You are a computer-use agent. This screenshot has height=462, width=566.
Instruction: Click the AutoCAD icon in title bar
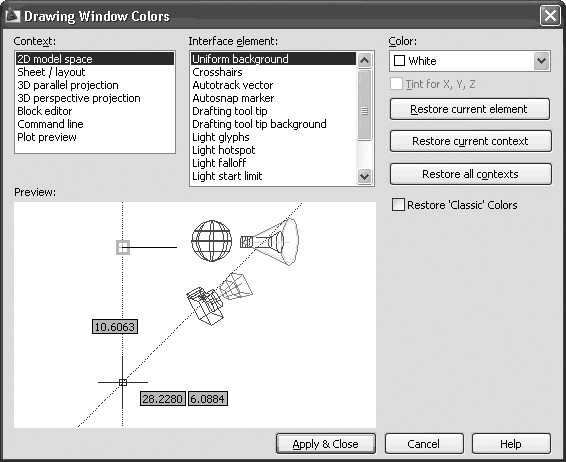point(13,16)
